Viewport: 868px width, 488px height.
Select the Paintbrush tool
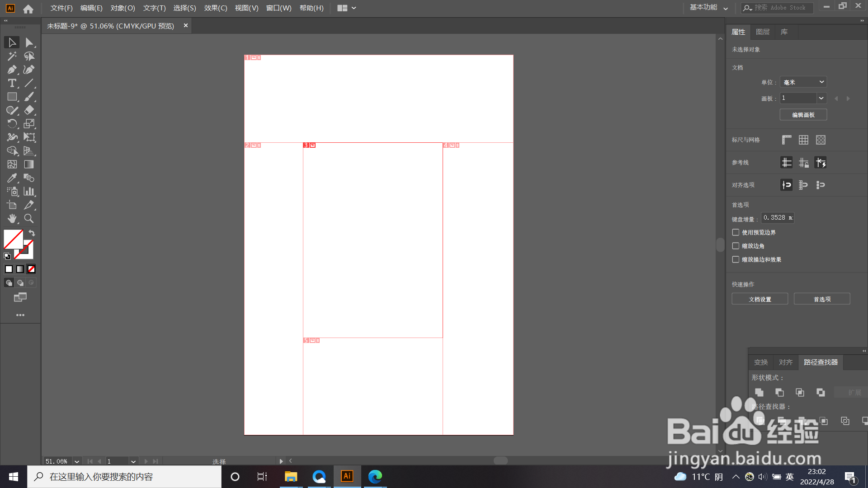[x=29, y=97]
